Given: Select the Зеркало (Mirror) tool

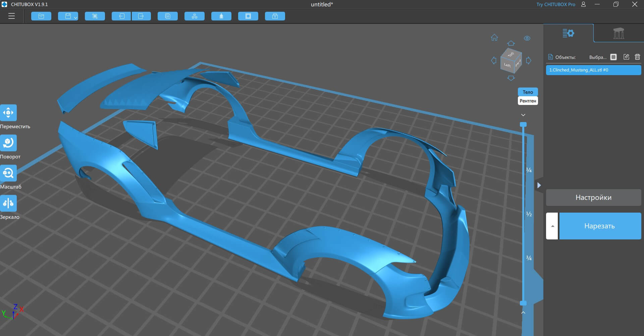Looking at the screenshot, I should (x=8, y=203).
